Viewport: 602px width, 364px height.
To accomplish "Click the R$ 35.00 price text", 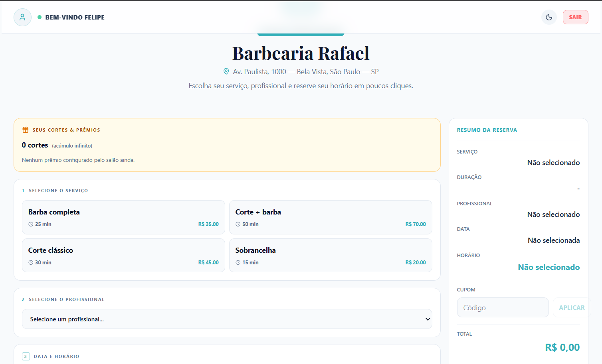I will click(208, 224).
